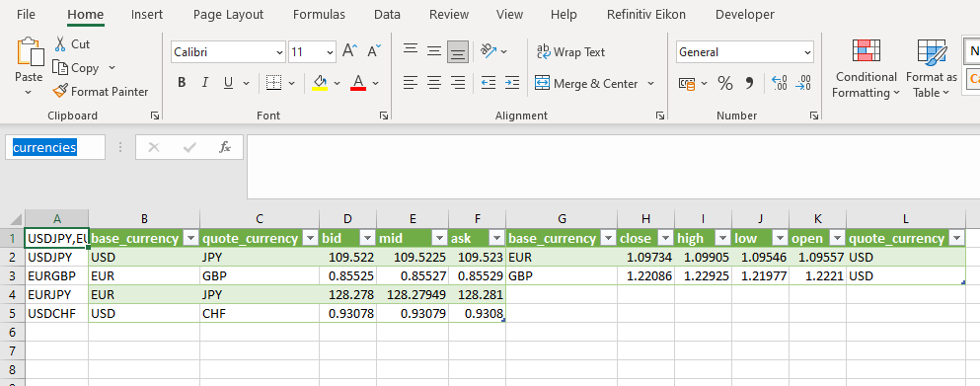Open the Refinitiv Eikon tab
This screenshot has width=980, height=386.
click(x=646, y=15)
